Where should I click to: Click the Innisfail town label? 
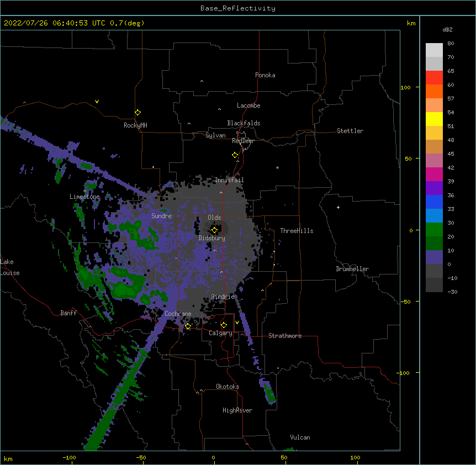[x=229, y=180]
